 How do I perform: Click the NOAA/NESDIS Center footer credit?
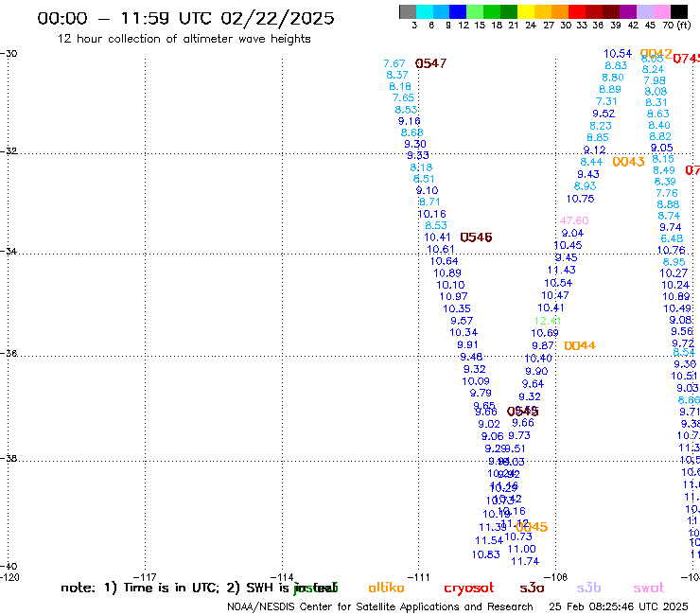380,607
